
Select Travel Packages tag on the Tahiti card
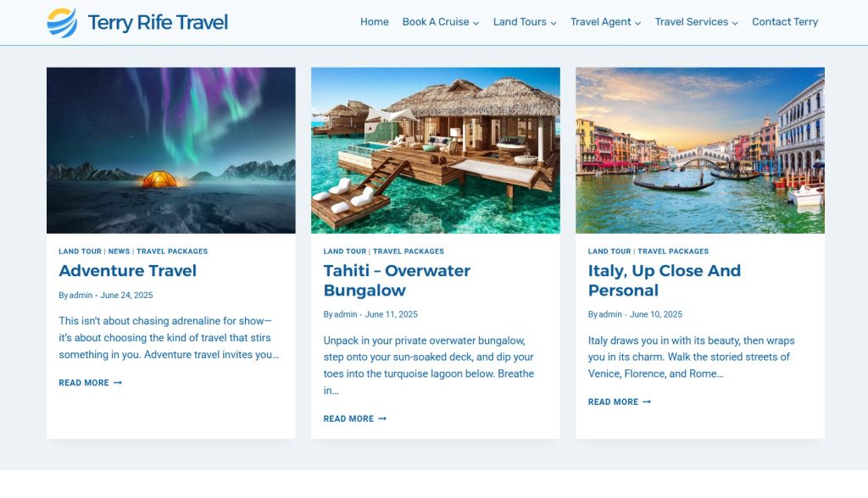tap(409, 252)
